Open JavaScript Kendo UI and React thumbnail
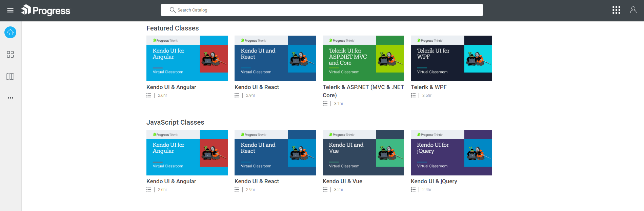Viewport: 644px width, 211px height. [x=275, y=152]
